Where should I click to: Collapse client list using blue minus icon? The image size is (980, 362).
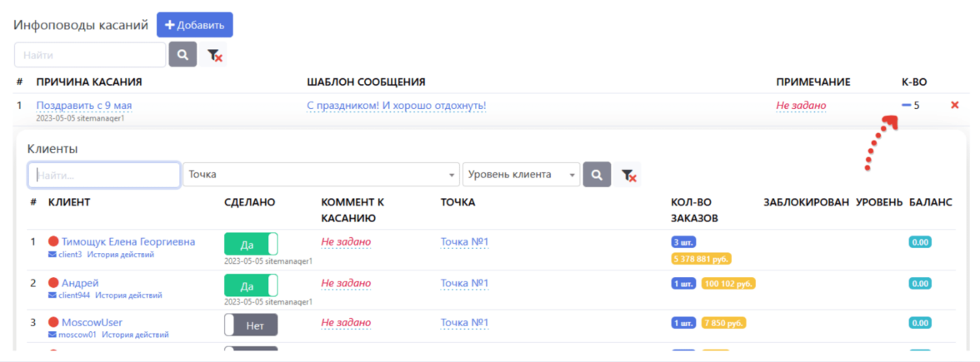pos(907,105)
